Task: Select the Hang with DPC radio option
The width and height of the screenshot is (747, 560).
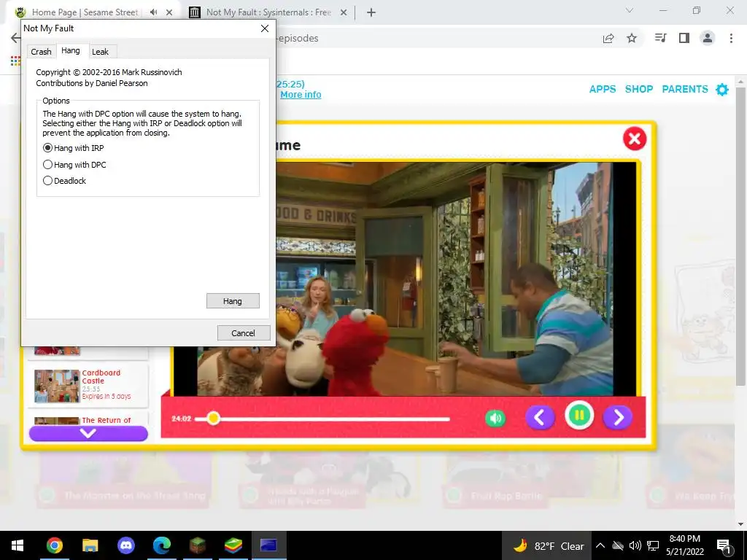Action: click(75, 165)
